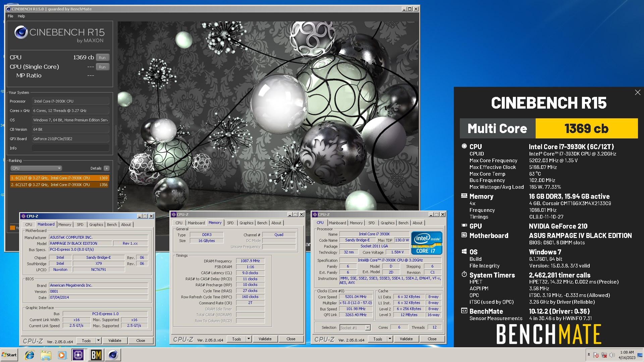
Task: Click the Tools button in the Mainboard CPU-Z window
Action: (86, 341)
